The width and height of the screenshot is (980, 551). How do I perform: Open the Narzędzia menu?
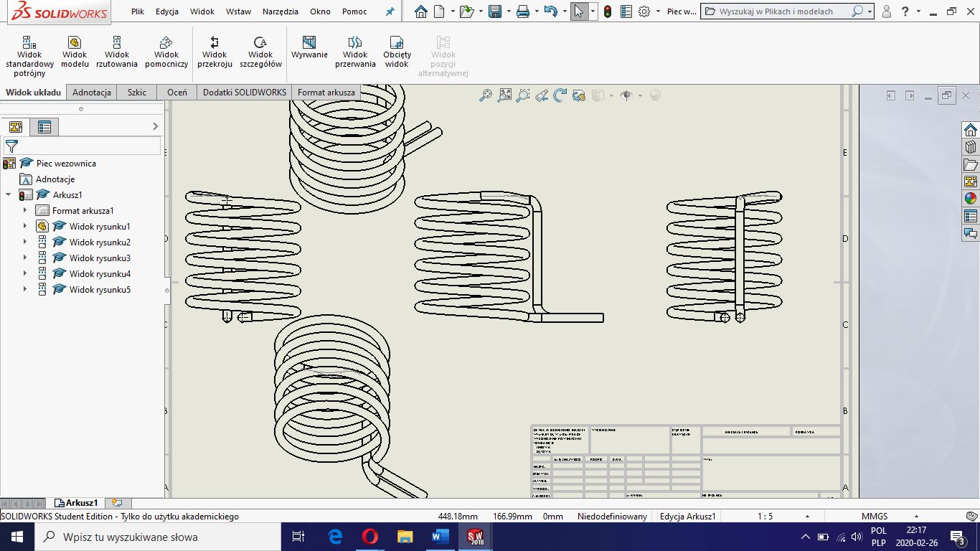point(281,11)
